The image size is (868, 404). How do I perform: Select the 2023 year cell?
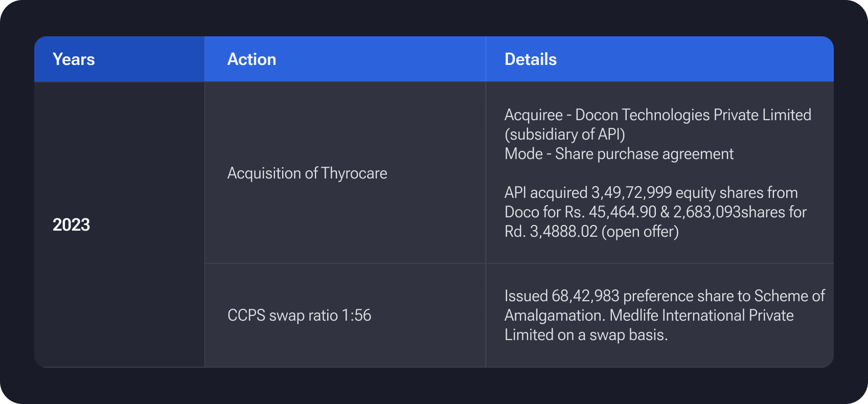pos(71,225)
